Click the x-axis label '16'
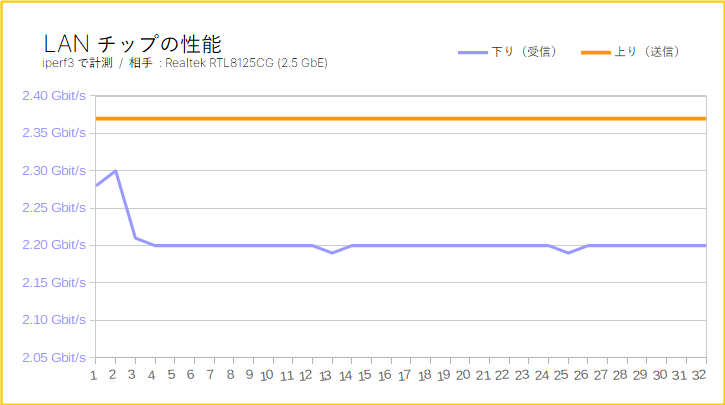The image size is (725, 405). [384, 375]
